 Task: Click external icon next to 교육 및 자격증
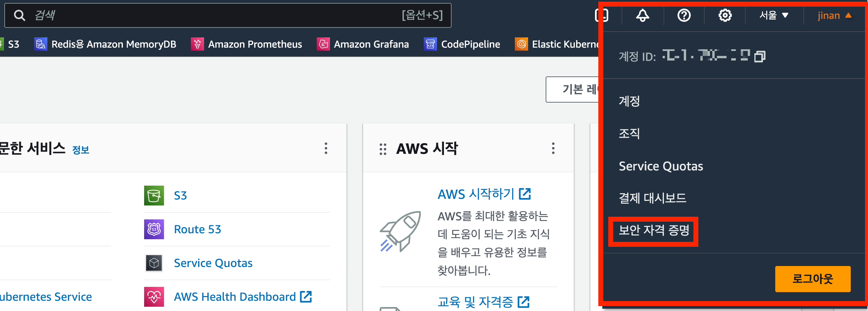tap(524, 302)
